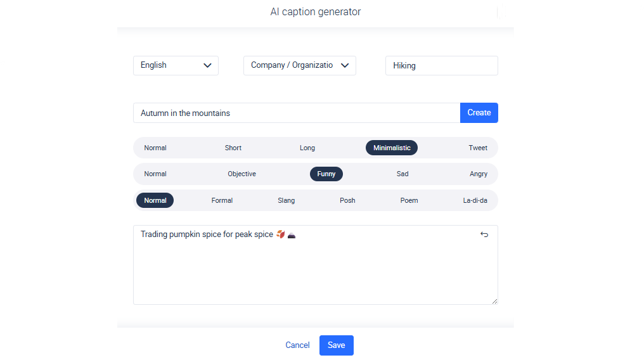The height and width of the screenshot is (360, 644).
Task: Switch the mood to Objective
Action: [241, 174]
